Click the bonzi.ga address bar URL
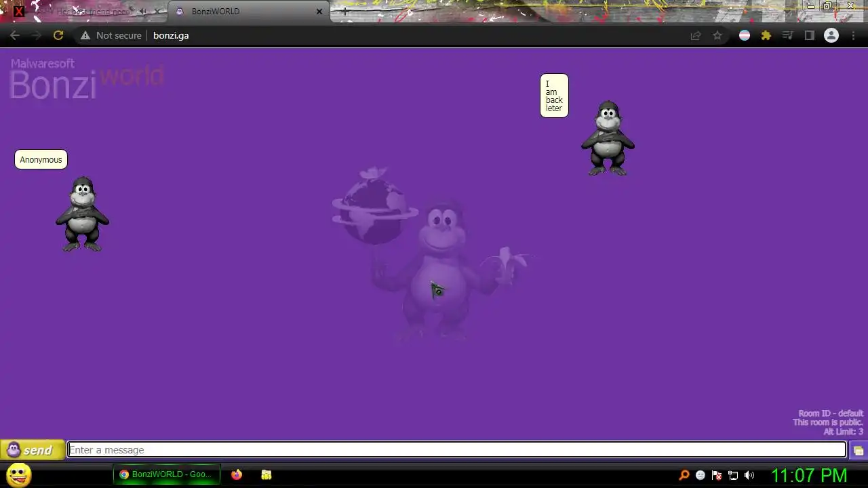868x488 pixels. coord(171,35)
